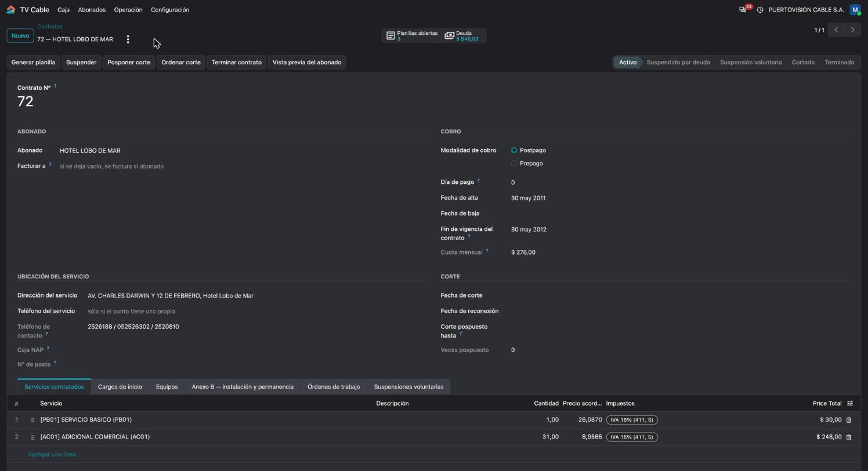The width and height of the screenshot is (868, 471).
Task: Grab the drag handle of ADICIONAL COMERCIAL row
Action: coord(32,437)
